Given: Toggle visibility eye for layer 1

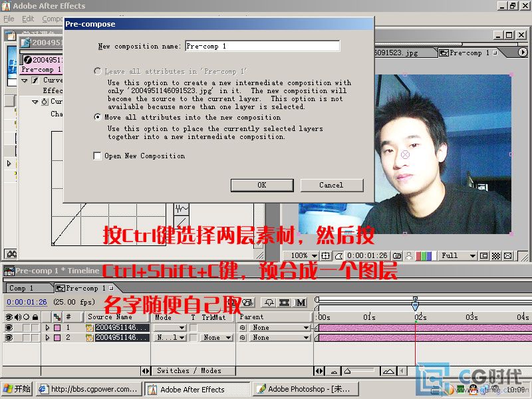Looking at the screenshot, I should pyautogui.click(x=9, y=327).
